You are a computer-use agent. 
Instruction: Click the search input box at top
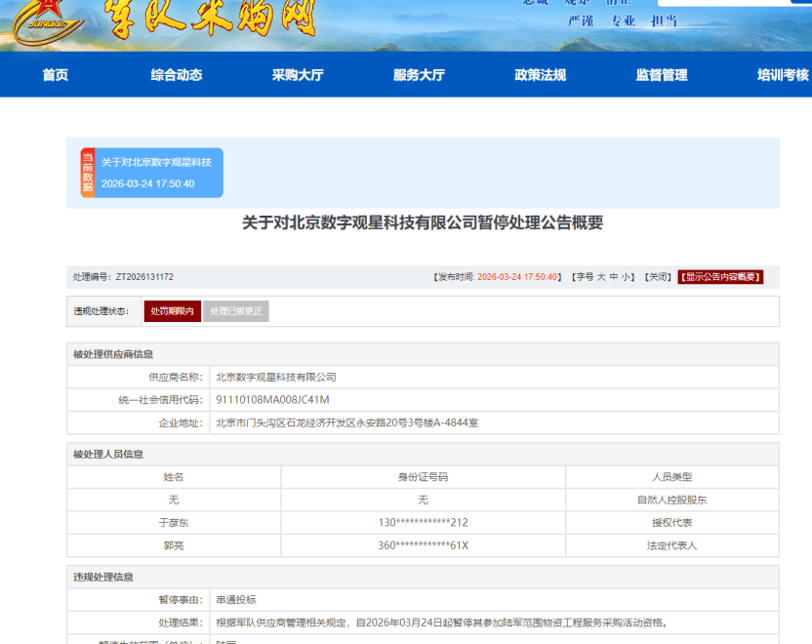[732, 3]
